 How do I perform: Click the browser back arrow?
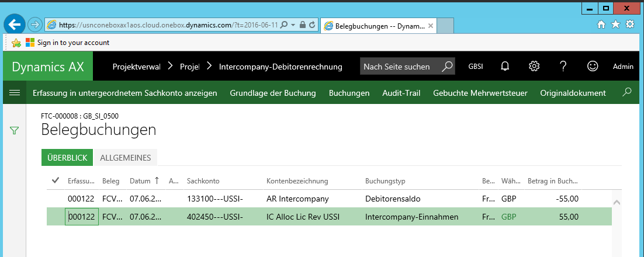14,25
